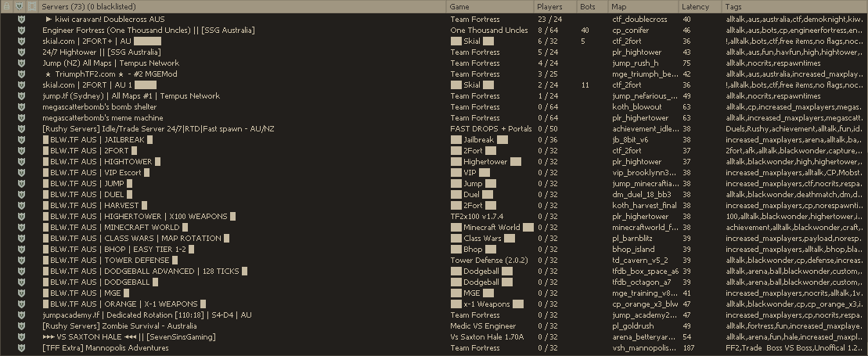Screen dimensions: 868x356
Task: Click VAC shield on kiwi caravan Doublecross row
Action: 21,20
